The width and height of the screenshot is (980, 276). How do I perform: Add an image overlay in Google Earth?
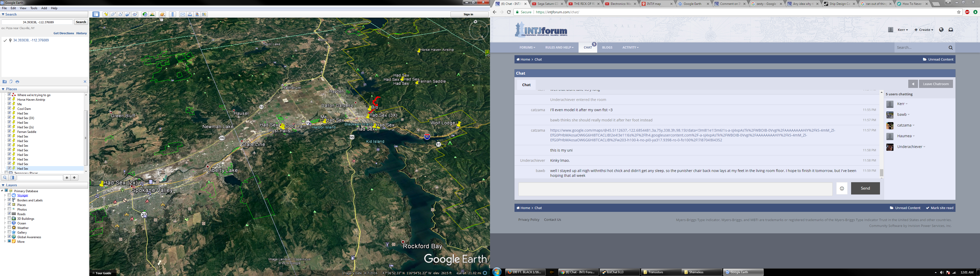[x=128, y=15]
